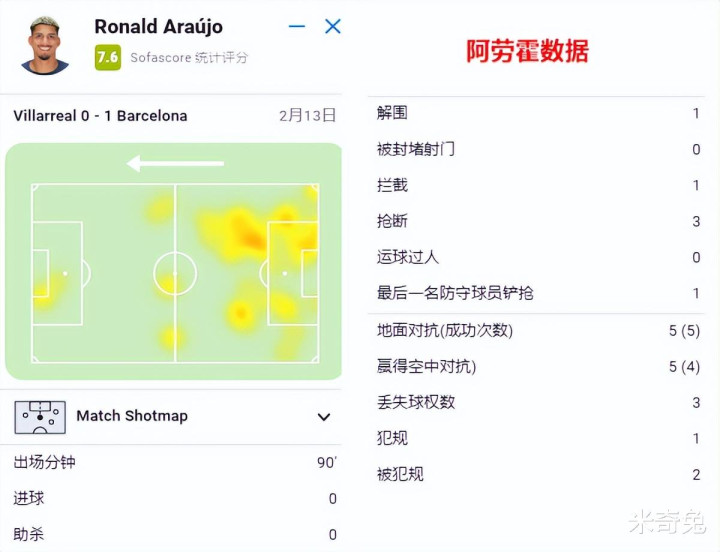The height and width of the screenshot is (552, 720).
Task: Minimize the player card with dash icon
Action: [297, 27]
